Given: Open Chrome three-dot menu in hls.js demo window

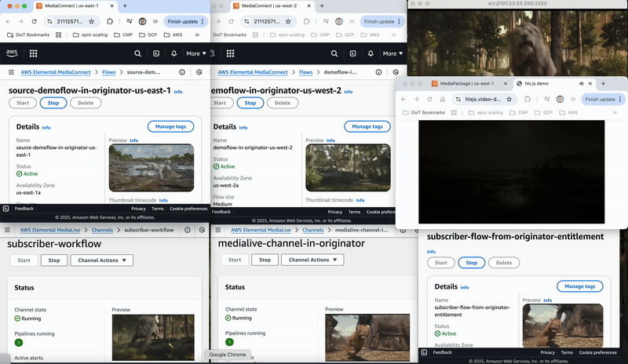Looking at the screenshot, I should [620, 100].
